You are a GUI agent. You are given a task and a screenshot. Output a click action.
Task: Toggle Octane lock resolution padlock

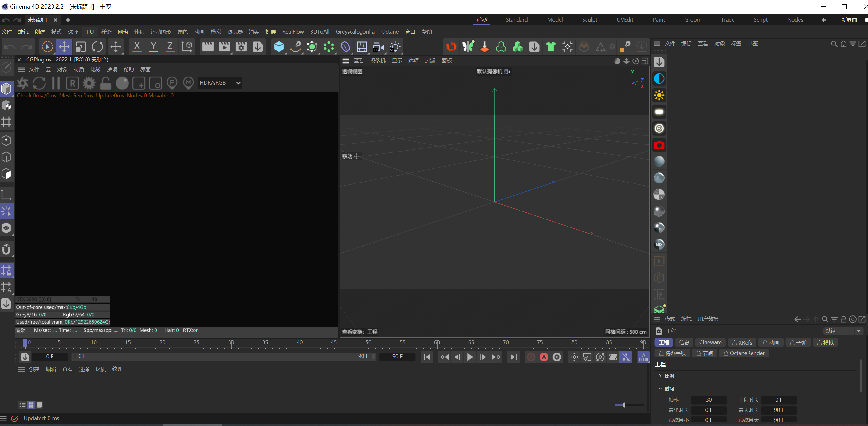click(x=105, y=83)
